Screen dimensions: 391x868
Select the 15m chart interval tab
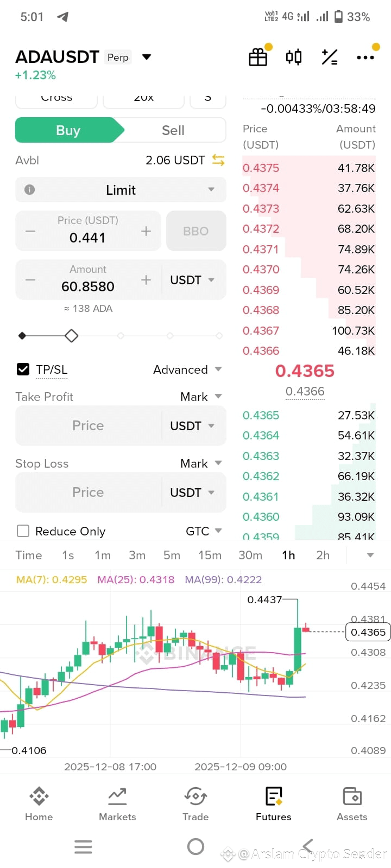tap(210, 555)
